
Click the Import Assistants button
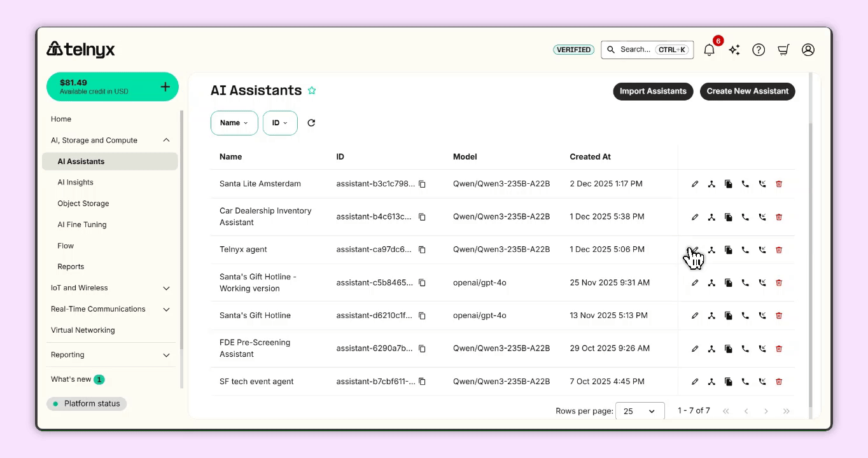coord(653,91)
